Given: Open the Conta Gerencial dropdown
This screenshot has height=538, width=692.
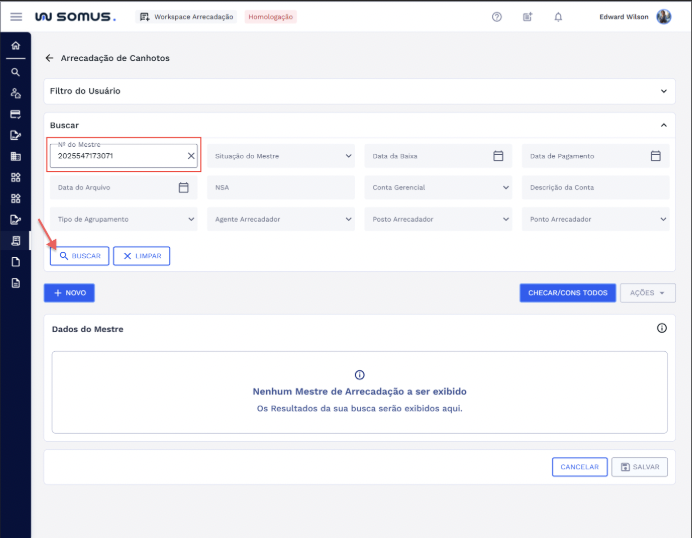Looking at the screenshot, I should [x=437, y=187].
